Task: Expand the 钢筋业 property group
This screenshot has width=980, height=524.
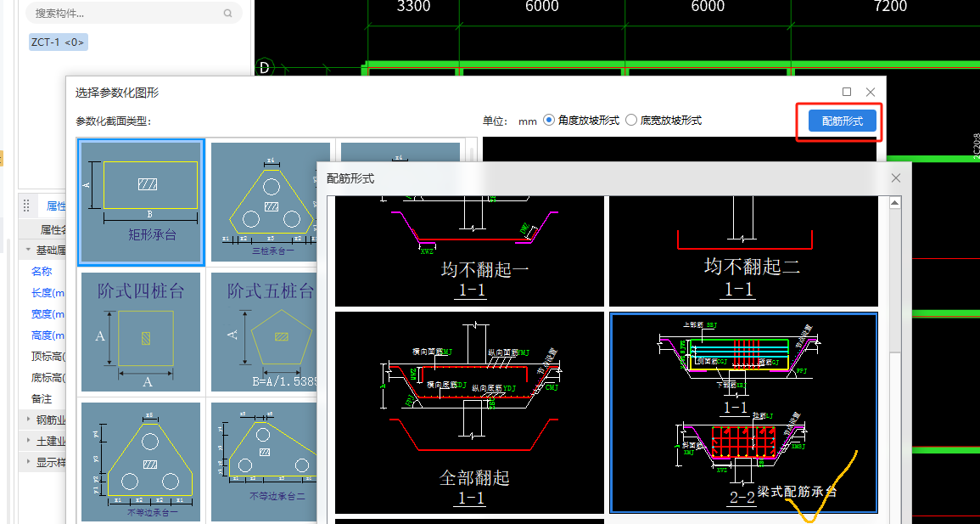Action: 28,420
